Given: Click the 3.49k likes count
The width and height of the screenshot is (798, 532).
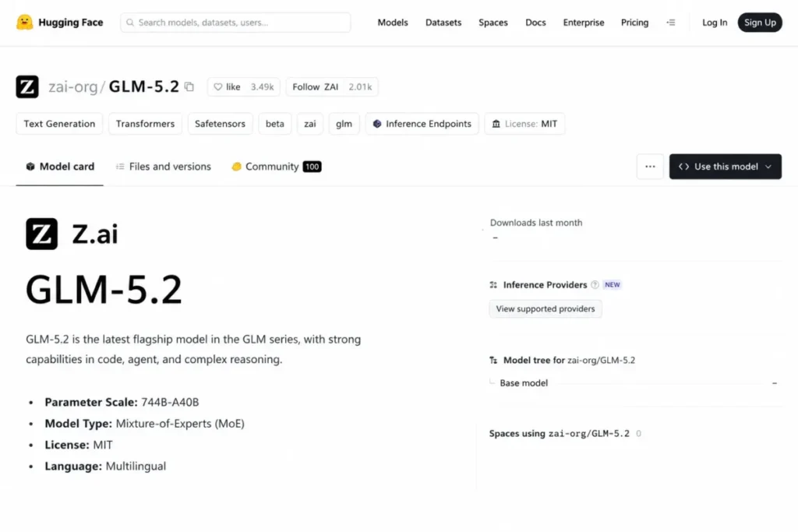Looking at the screenshot, I should pyautogui.click(x=262, y=87).
